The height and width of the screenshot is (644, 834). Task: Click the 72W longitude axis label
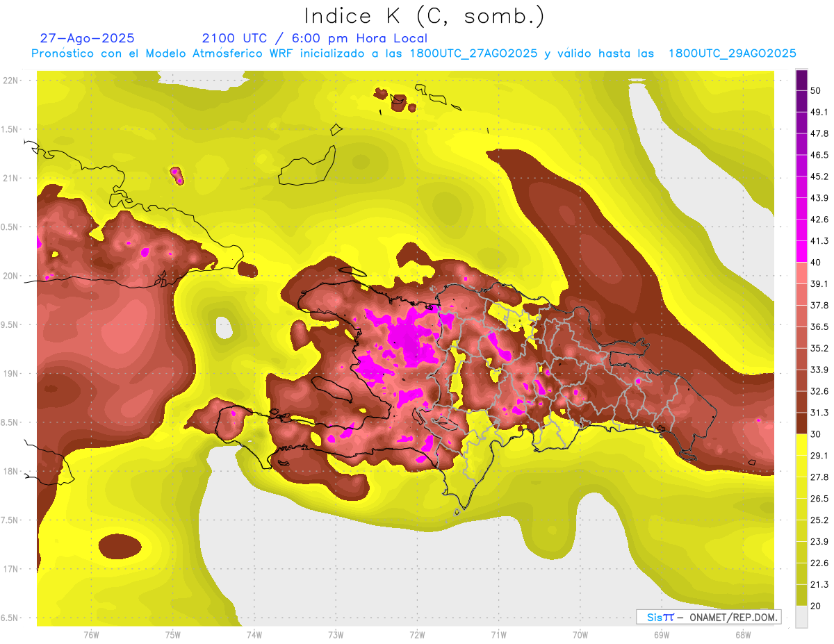point(417,634)
